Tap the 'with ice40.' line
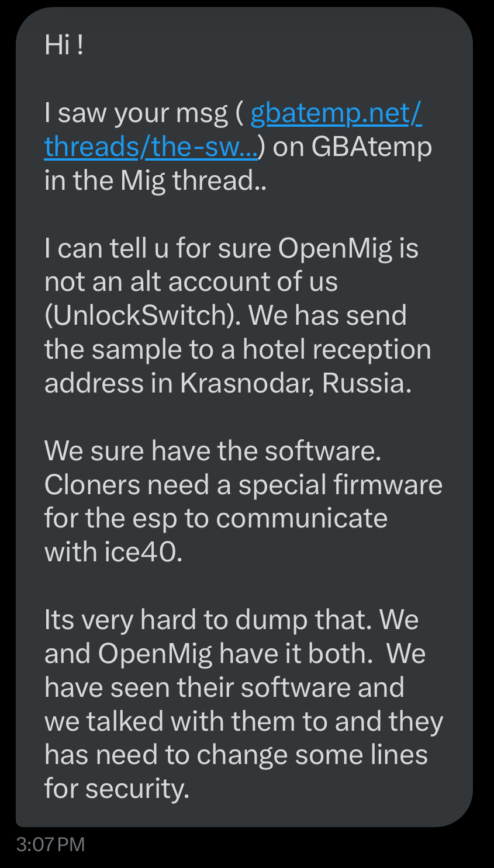494x868 pixels. coord(113,552)
